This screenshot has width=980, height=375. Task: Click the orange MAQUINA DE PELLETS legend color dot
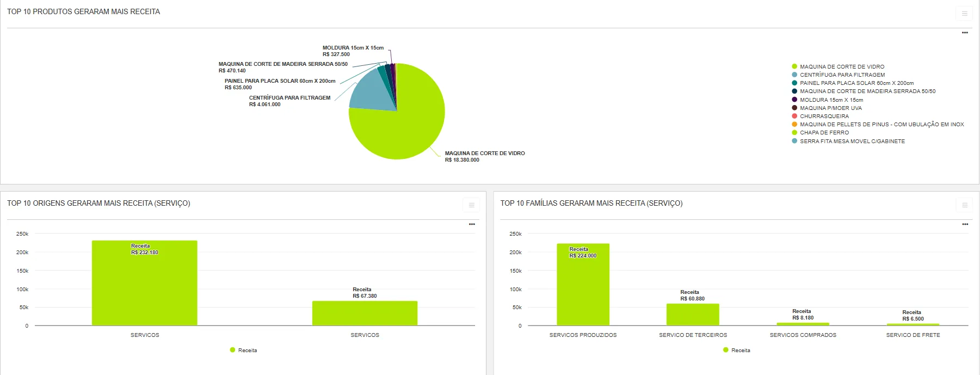(794, 125)
